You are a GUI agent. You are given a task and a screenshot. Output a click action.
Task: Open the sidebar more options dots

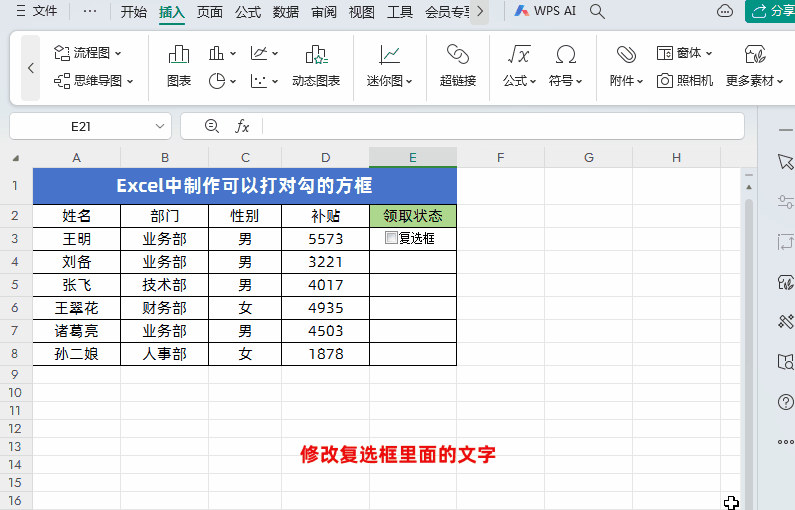(x=785, y=442)
